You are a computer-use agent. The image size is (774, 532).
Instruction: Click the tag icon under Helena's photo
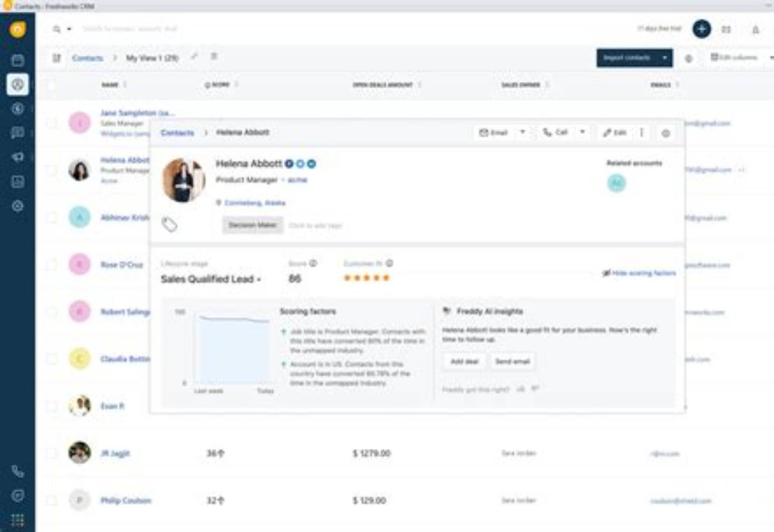click(x=169, y=224)
